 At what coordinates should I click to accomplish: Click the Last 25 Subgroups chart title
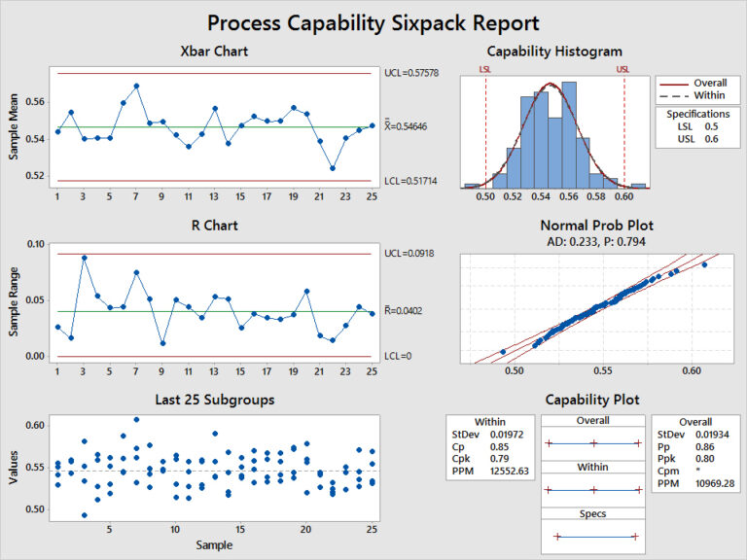[213, 399]
